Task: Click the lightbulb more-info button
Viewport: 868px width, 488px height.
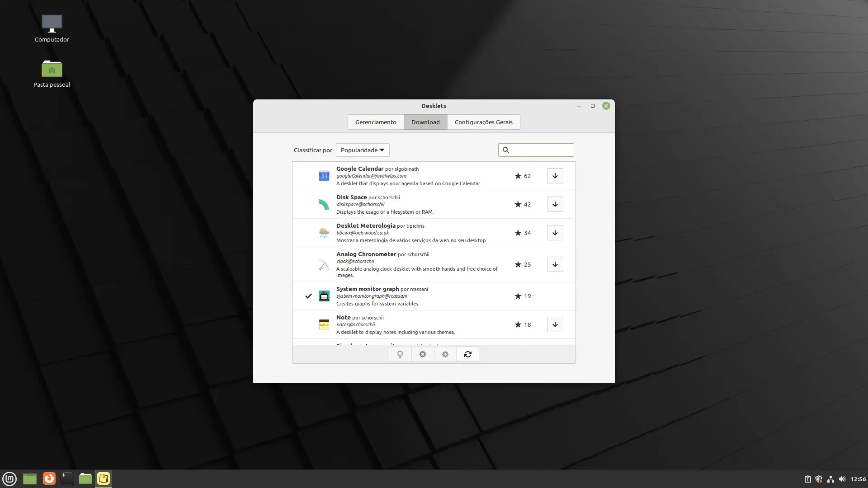Action: coord(400,354)
